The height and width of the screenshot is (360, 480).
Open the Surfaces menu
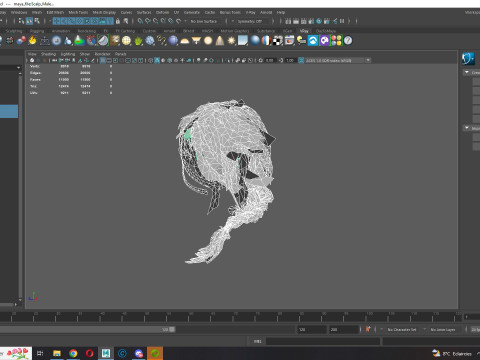(144, 12)
